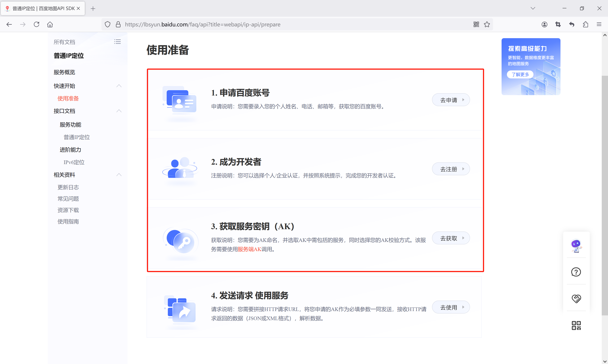Click the 去申请 button
Screen dimensions: 608x364
click(451, 100)
